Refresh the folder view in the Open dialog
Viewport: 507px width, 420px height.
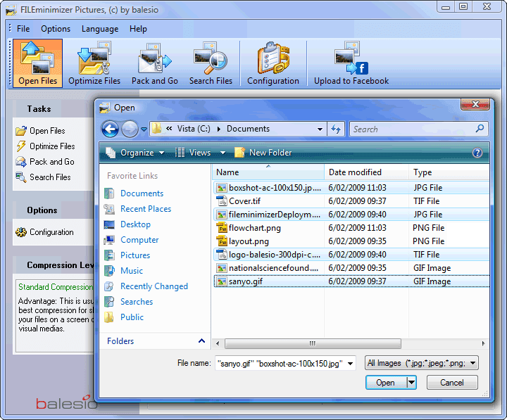(x=336, y=129)
